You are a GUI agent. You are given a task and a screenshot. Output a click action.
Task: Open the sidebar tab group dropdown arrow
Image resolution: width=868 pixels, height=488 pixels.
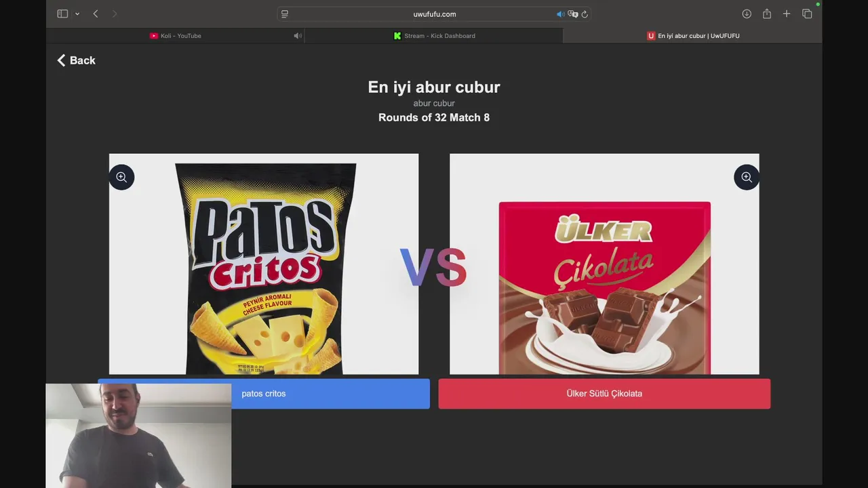click(77, 14)
